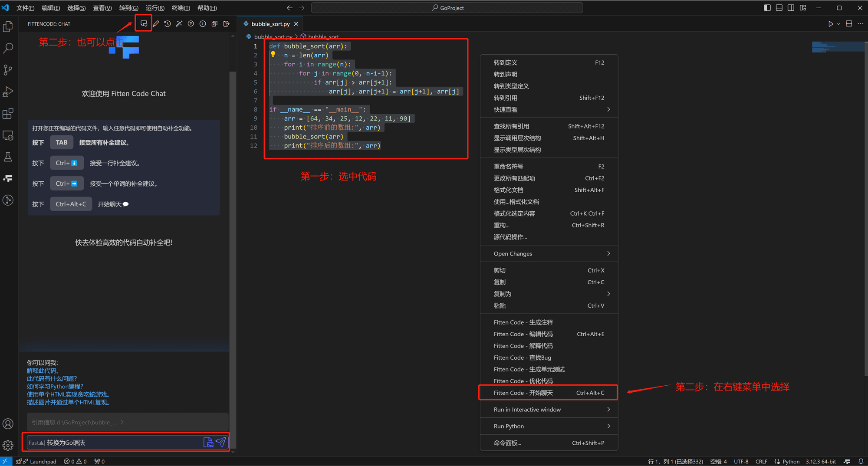Click 描述图片并通过单个HTML复现 link
Viewport: 868px width, 466px height.
coord(69,402)
